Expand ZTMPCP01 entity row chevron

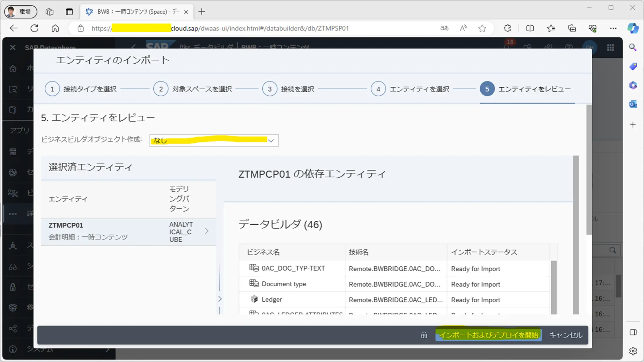(207, 231)
